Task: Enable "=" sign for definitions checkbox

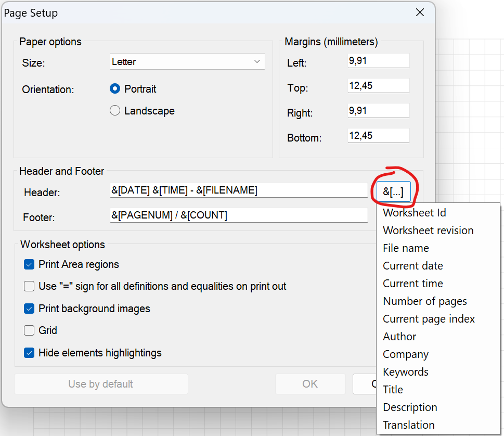Action: click(29, 286)
